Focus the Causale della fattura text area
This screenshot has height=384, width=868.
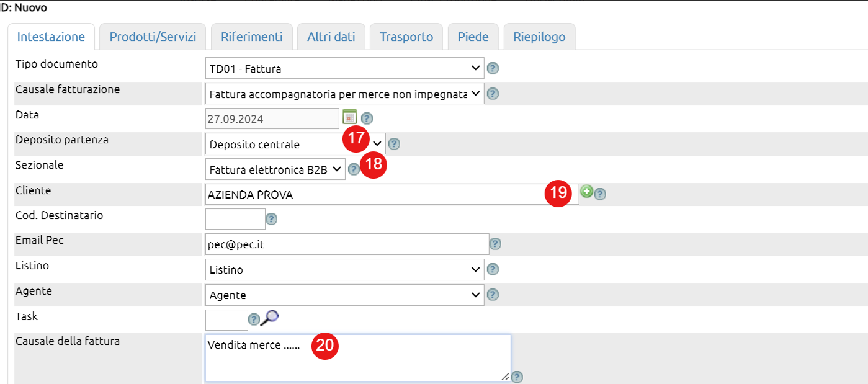coord(358,358)
